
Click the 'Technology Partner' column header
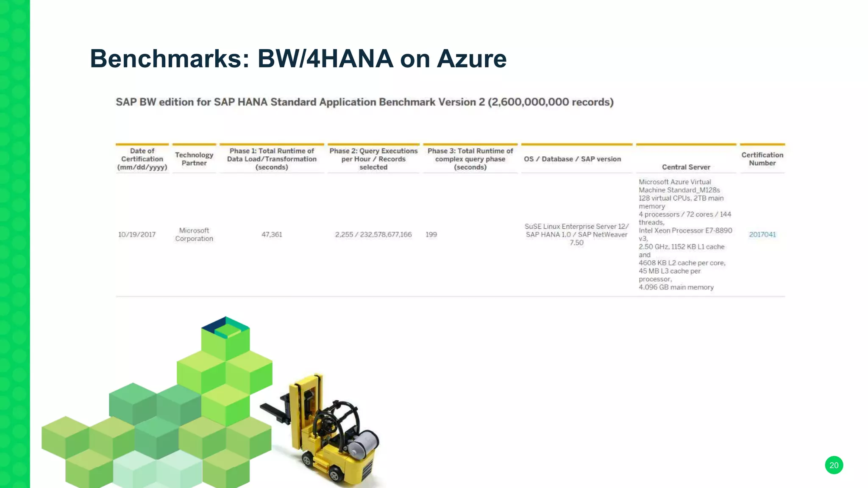coord(194,159)
